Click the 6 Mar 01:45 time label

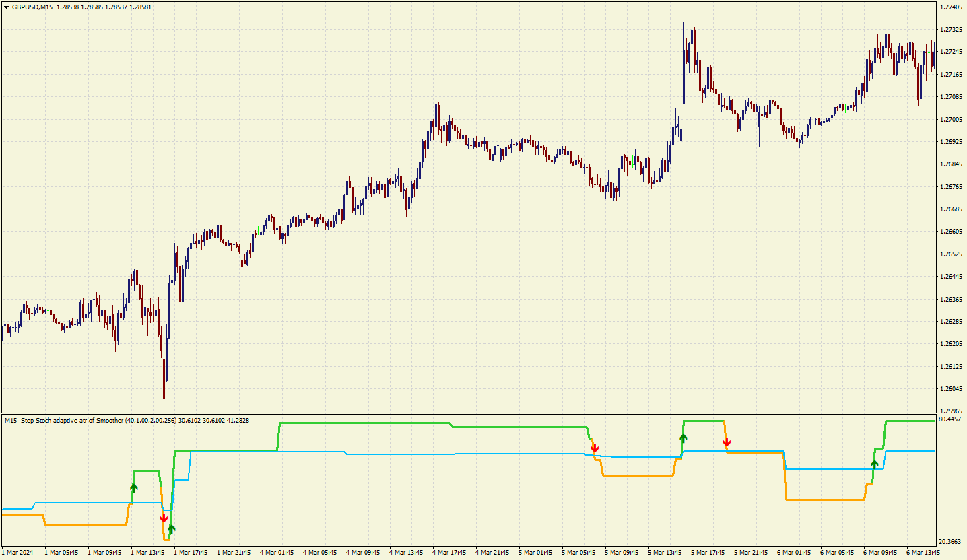[x=793, y=553]
